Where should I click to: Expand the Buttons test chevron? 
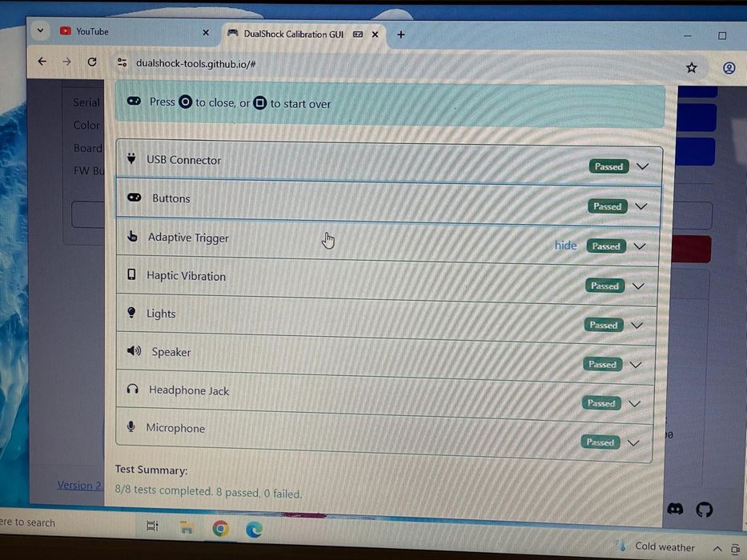(x=641, y=206)
